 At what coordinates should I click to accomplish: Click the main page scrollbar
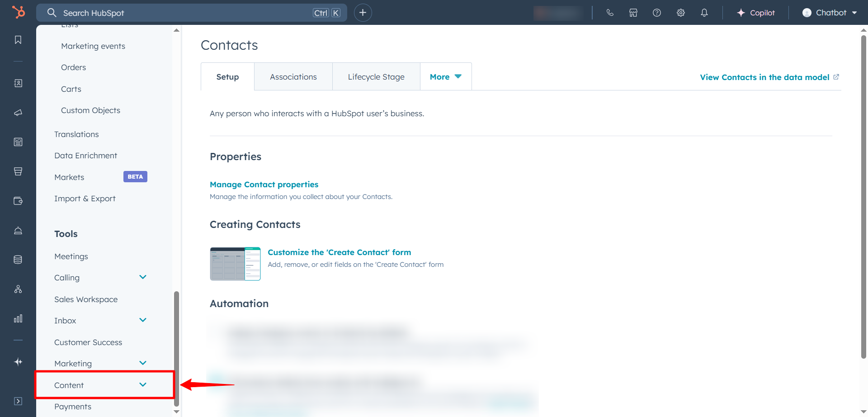tap(863, 197)
